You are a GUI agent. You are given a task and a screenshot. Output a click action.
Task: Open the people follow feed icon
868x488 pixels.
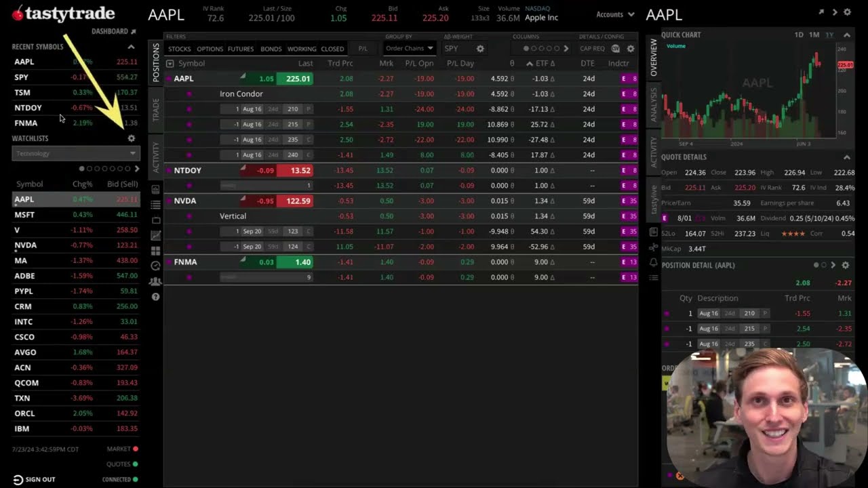coord(155,281)
